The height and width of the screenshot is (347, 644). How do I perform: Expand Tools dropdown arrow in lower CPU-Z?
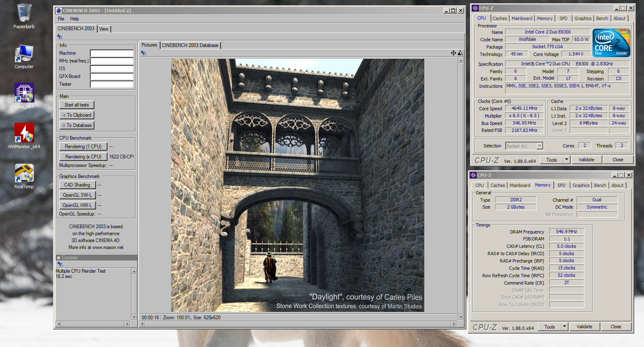(564, 327)
